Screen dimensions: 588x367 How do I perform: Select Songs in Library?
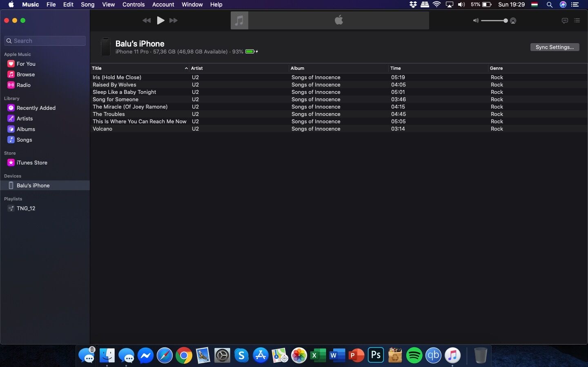24,140
